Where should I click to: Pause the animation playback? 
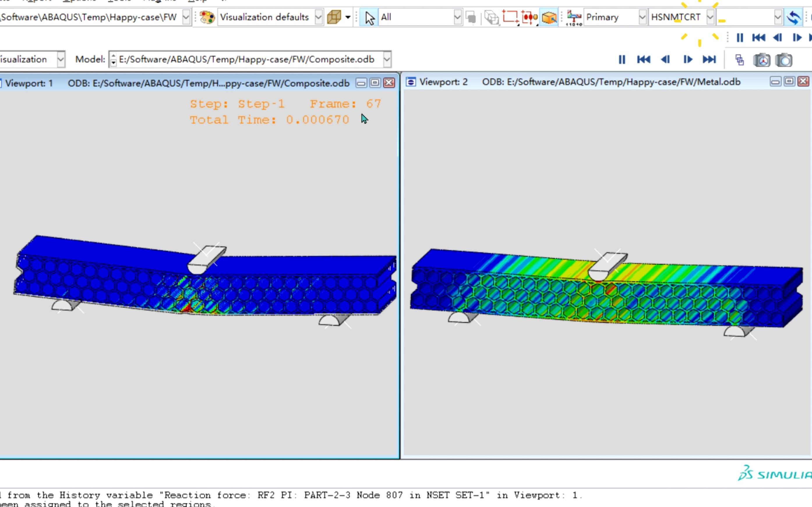[x=622, y=60]
